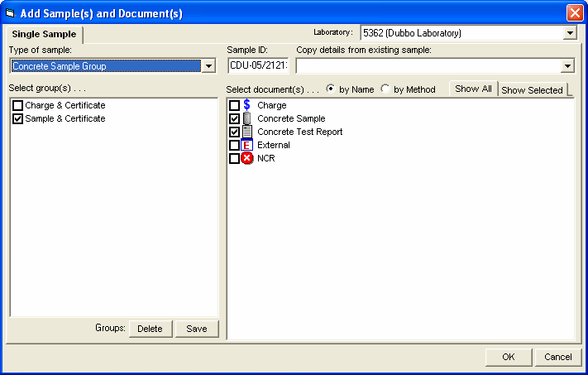Uncheck the Concrete Test Report checkbox
Screen dimensions: 588x375
click(234, 132)
